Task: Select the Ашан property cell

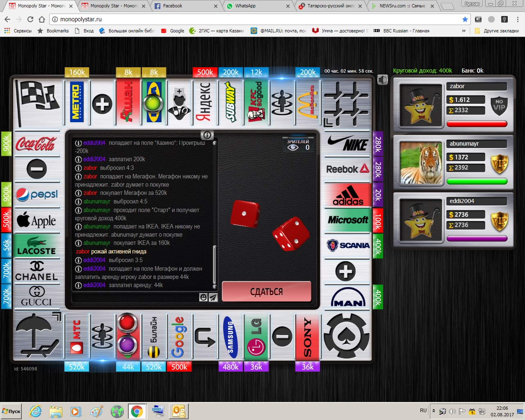Action: tap(128, 102)
